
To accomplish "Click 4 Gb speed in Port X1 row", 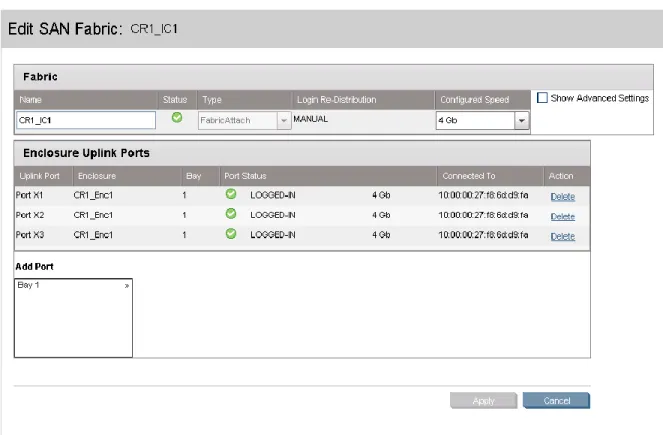I will (x=381, y=195).
